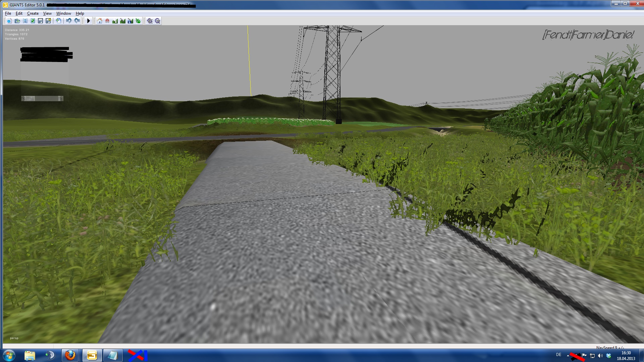Open the Window menu
Viewport: 644px width, 362px height.
64,13
